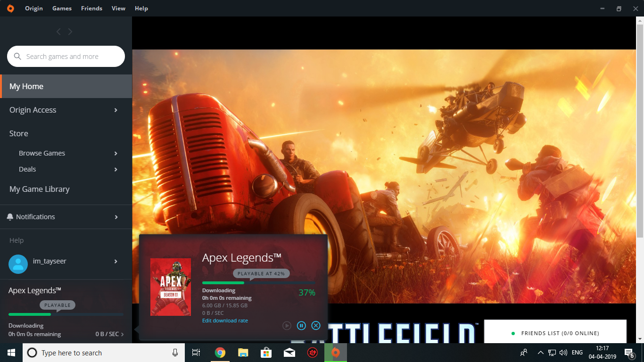Open Deals in the sidebar
The image size is (644, 362).
(x=27, y=169)
